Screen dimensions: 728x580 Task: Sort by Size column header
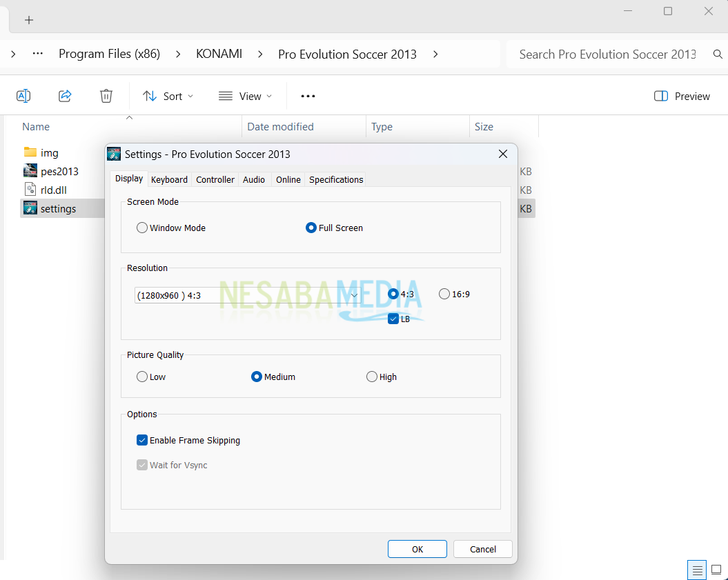pos(484,127)
